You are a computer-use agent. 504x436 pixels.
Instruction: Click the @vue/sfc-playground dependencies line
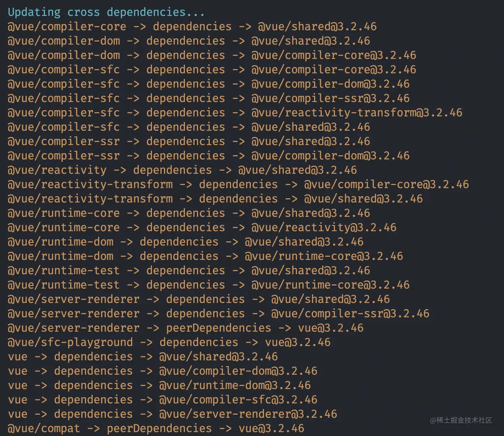(x=169, y=342)
